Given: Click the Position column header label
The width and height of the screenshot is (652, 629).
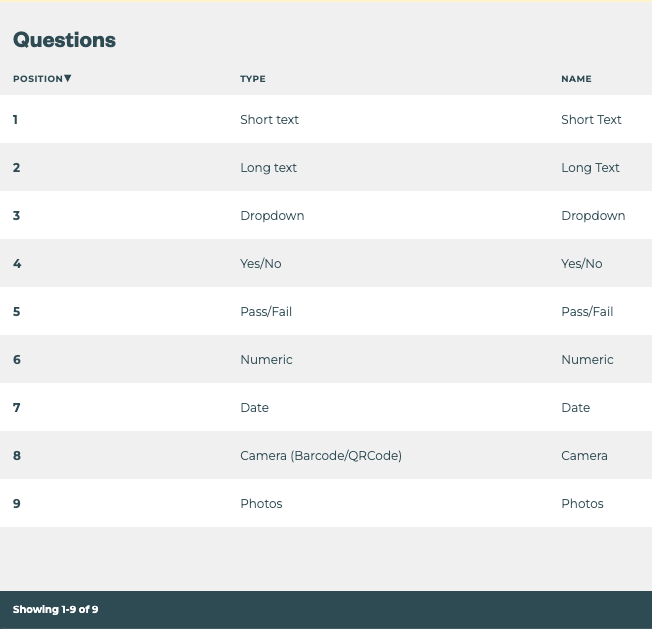Looking at the screenshot, I should click(x=37, y=79).
